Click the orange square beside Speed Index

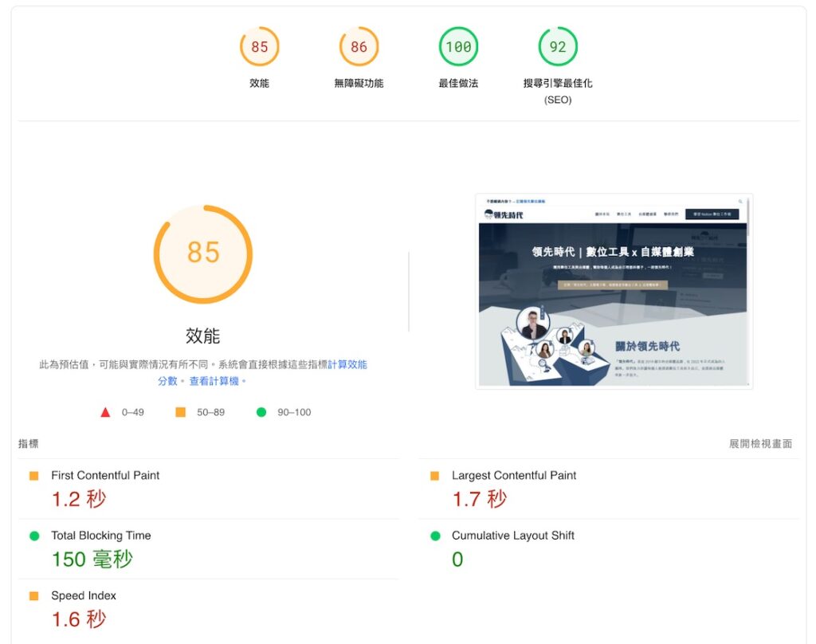click(x=33, y=596)
